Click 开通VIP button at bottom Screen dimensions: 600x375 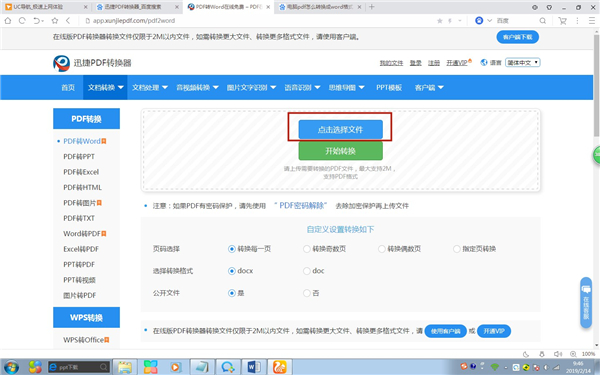point(494,331)
